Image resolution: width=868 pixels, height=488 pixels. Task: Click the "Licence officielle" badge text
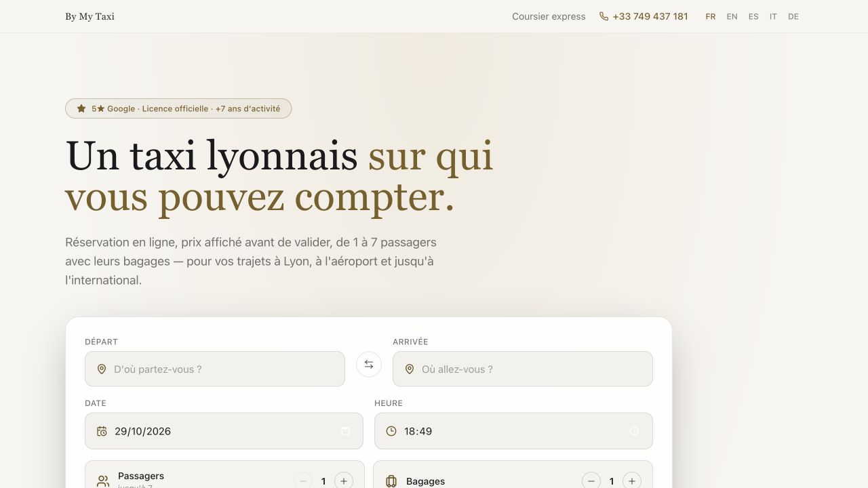pos(175,108)
